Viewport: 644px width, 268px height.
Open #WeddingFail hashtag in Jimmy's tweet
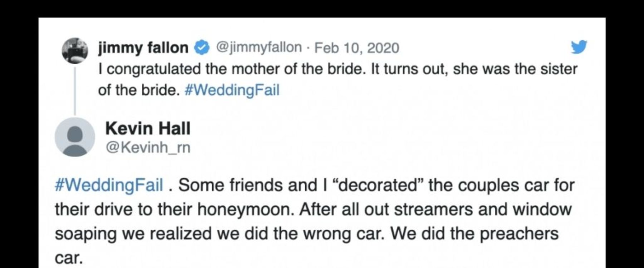(232, 90)
